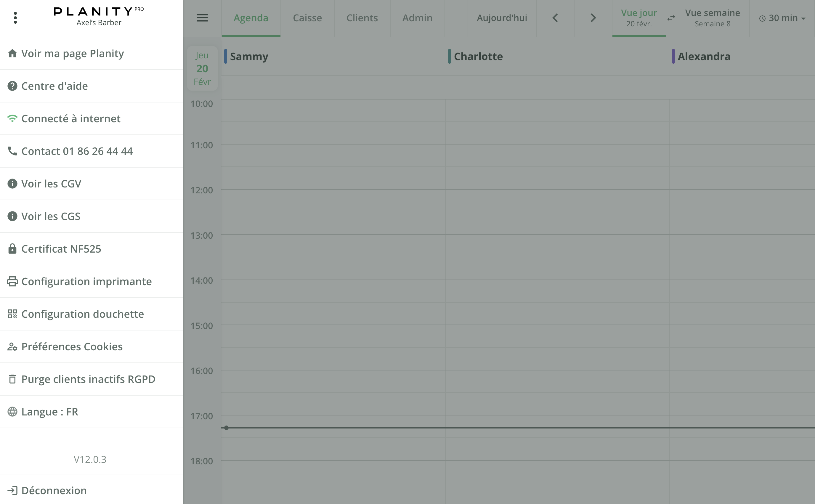This screenshot has height=504, width=815.
Task: Go to next day with right chevron
Action: click(x=593, y=18)
